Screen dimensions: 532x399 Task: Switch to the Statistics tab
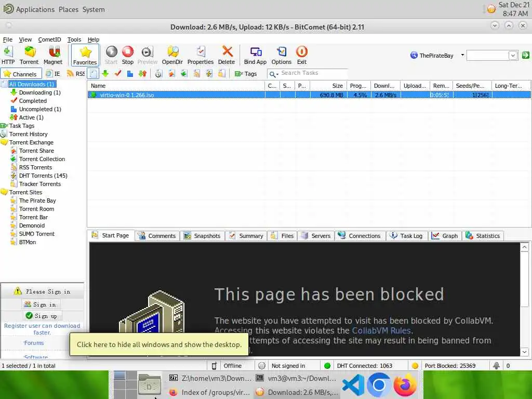pos(483,236)
